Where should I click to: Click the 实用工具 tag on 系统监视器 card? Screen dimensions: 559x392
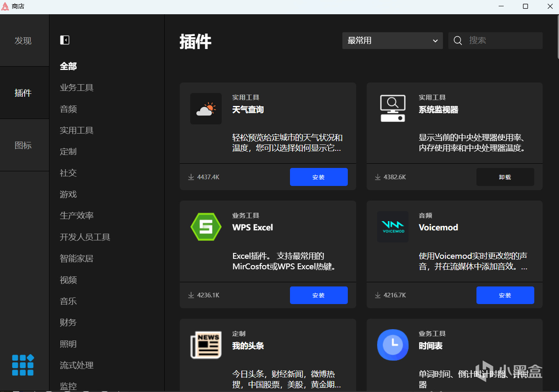432,97
